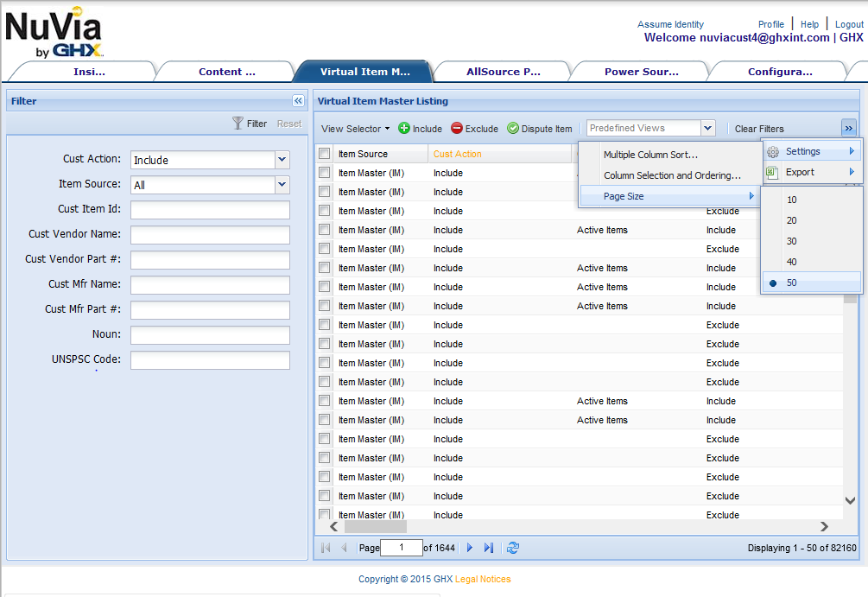
Task: Switch to the Insi... tab
Action: [89, 72]
